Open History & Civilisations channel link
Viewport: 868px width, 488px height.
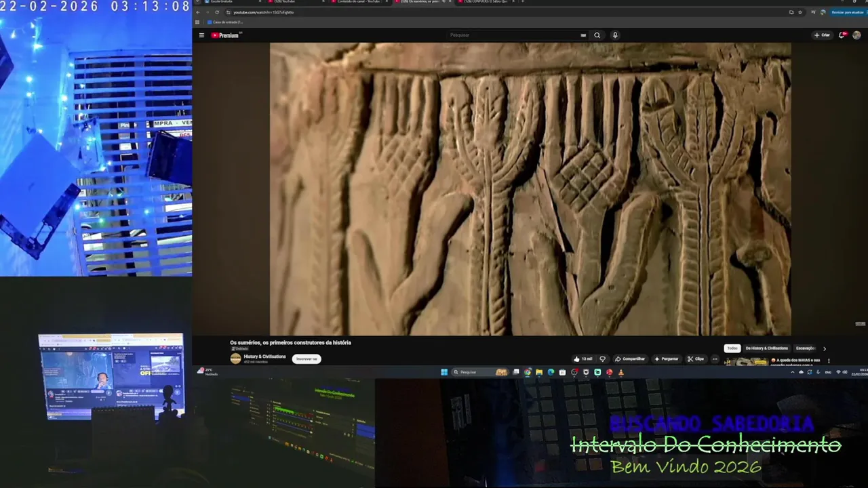[264, 357]
